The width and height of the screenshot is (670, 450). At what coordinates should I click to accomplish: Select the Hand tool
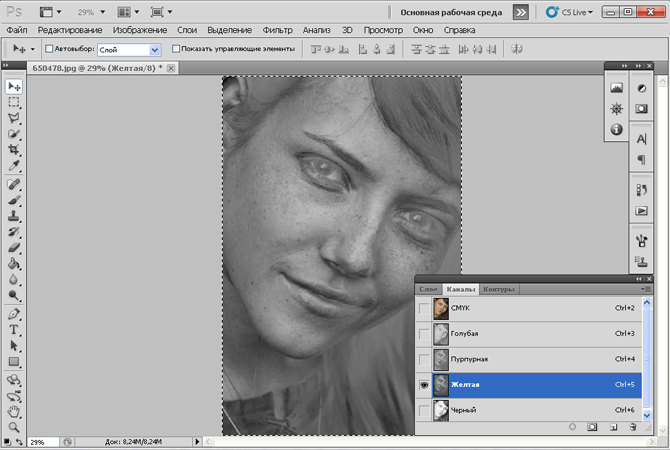point(14,410)
